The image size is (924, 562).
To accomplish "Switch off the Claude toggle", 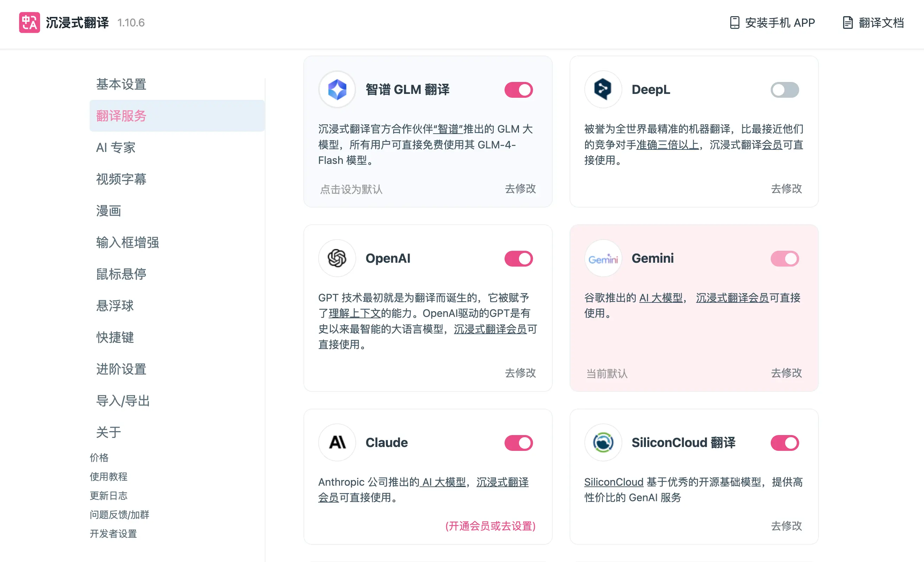I will click(x=519, y=443).
